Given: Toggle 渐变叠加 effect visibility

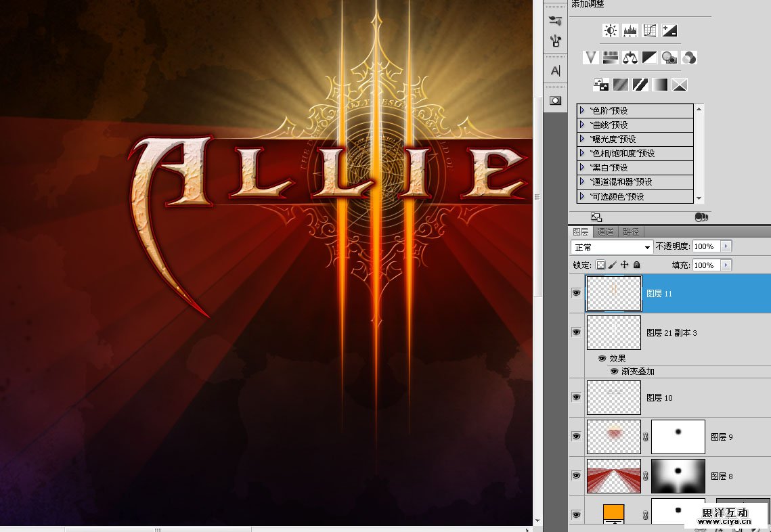Looking at the screenshot, I should [x=614, y=371].
